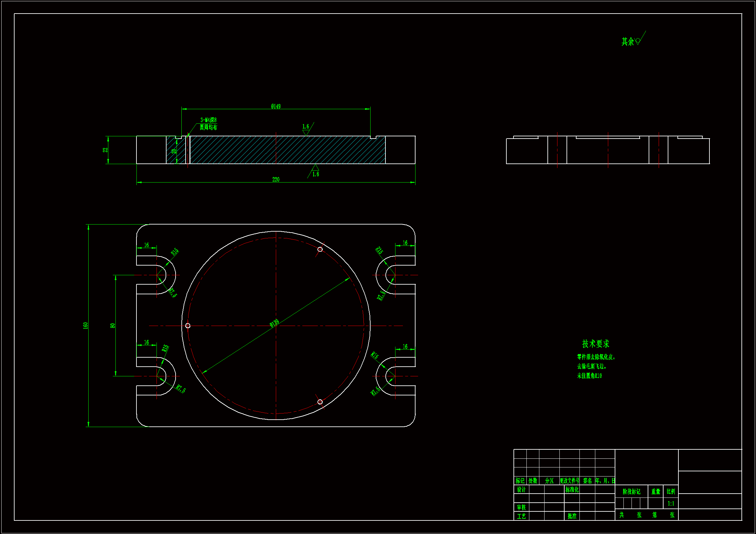The height and width of the screenshot is (534, 756).
Task: Click the Ø149 diameter dimension text
Action: pyautogui.click(x=275, y=106)
